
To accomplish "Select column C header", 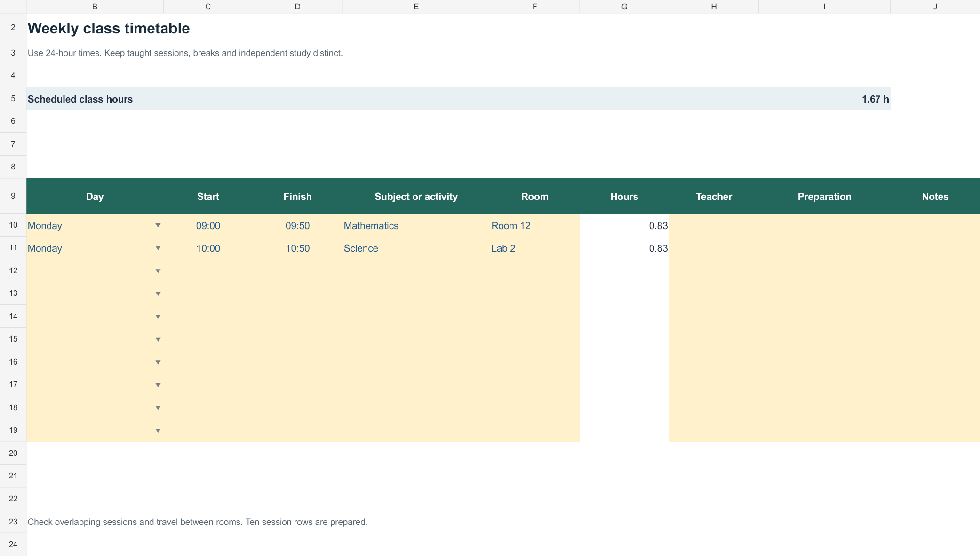I will click(208, 7).
